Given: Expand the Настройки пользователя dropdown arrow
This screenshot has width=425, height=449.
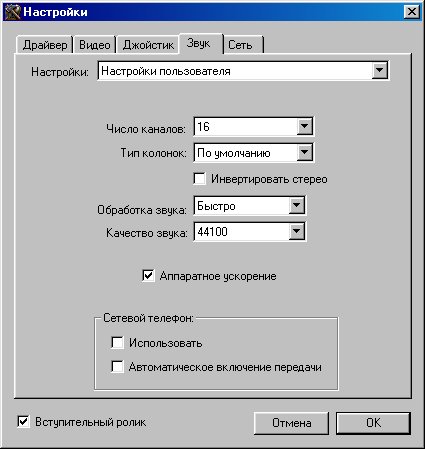Looking at the screenshot, I should point(379,70).
